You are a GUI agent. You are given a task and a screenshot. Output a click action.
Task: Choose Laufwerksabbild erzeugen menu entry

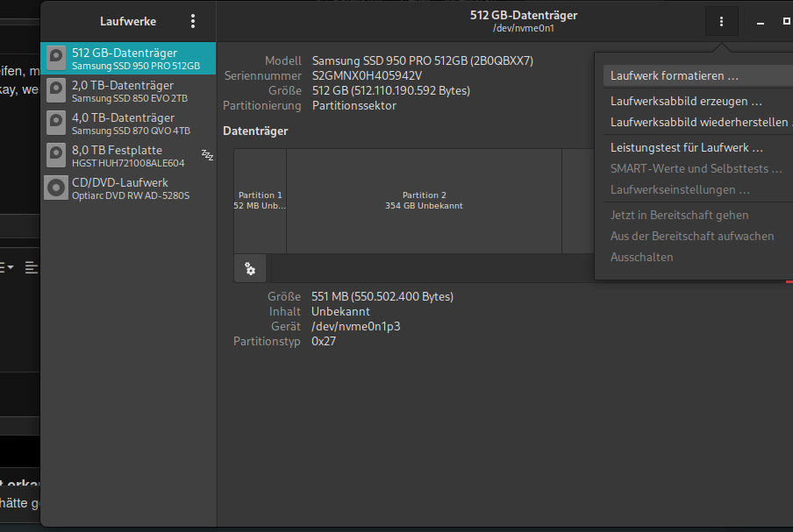point(698,101)
